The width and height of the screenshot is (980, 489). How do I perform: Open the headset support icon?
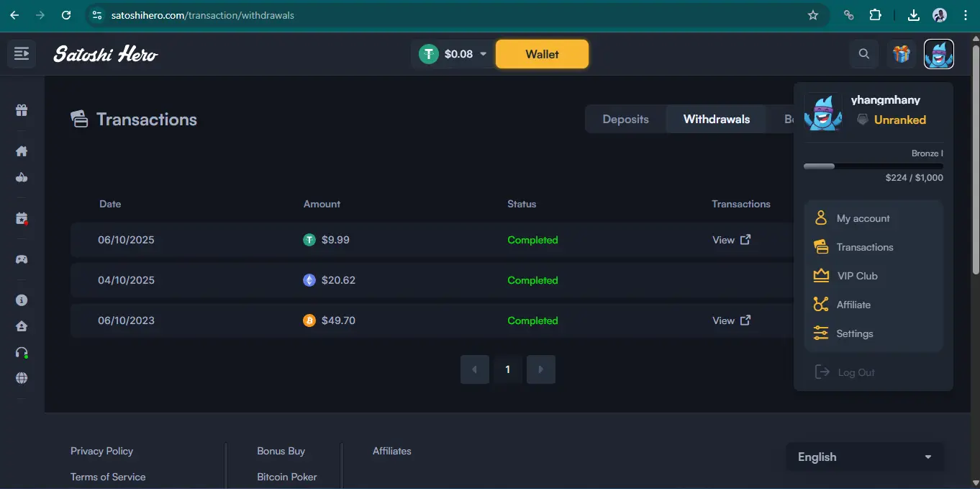[22, 352]
